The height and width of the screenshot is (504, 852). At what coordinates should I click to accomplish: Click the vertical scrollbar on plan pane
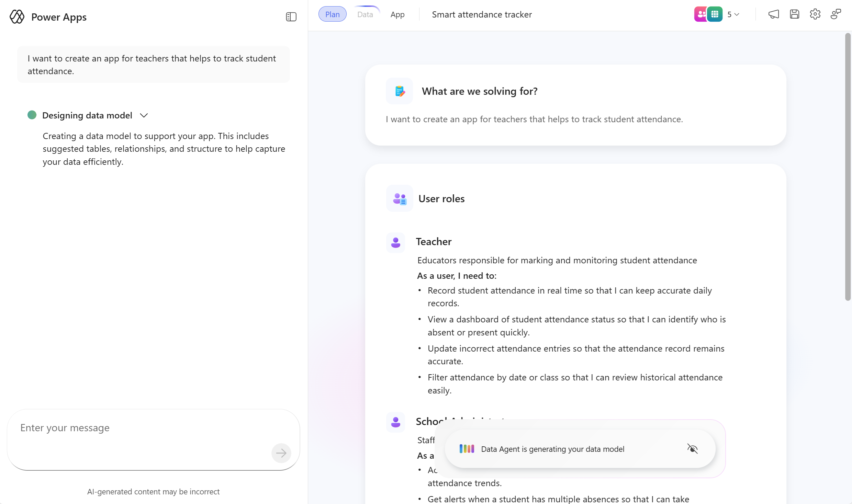coord(848,167)
